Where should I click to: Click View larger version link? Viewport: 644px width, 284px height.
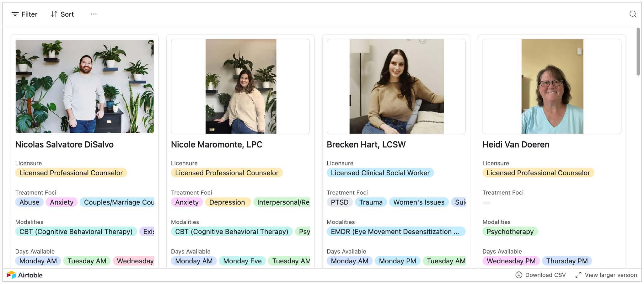click(610, 275)
